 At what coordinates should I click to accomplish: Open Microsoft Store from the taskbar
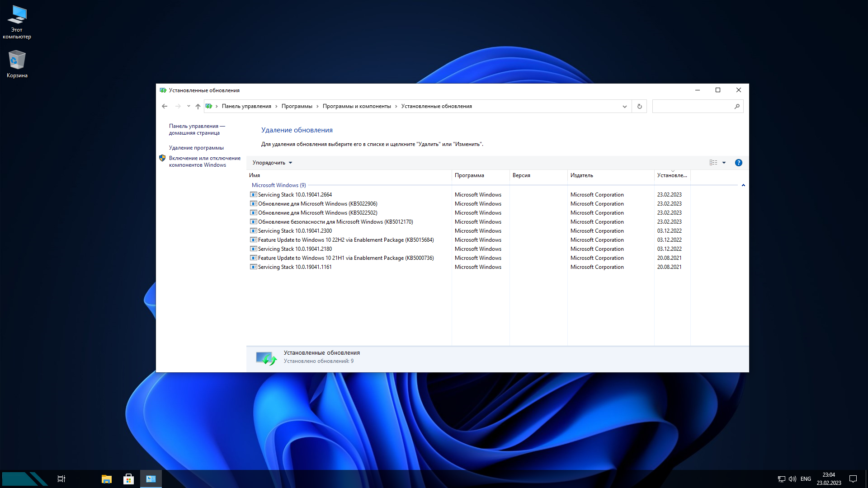click(129, 479)
